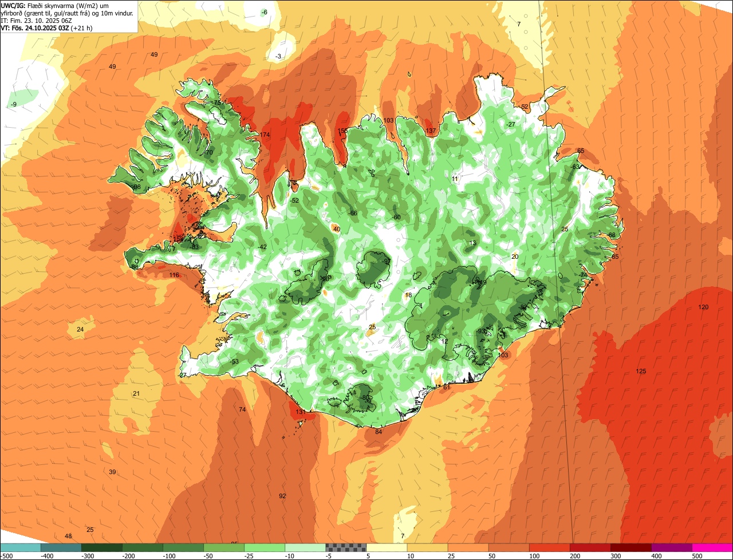The image size is (733, 560).
Task: Click the -53 value label
Action: pos(234,361)
